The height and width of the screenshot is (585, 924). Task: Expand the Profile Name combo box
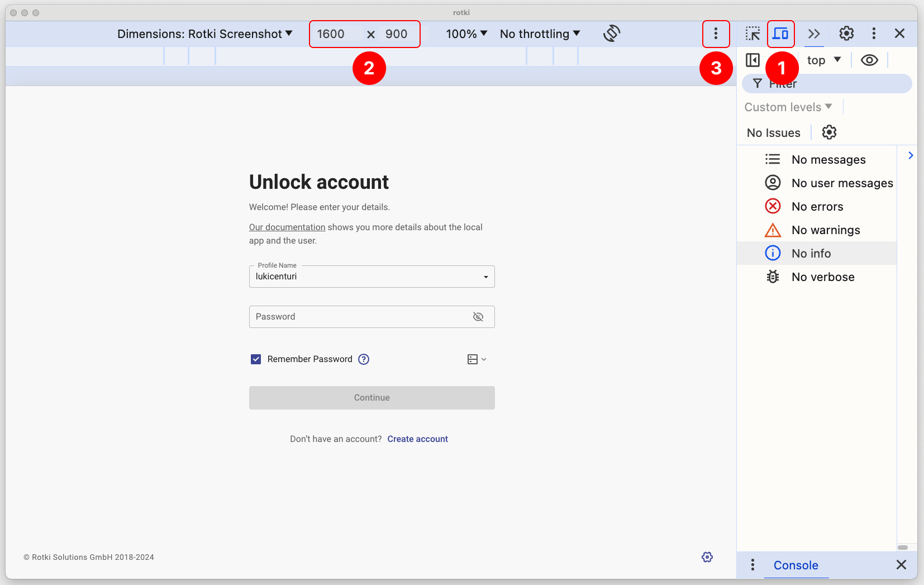click(x=372, y=277)
